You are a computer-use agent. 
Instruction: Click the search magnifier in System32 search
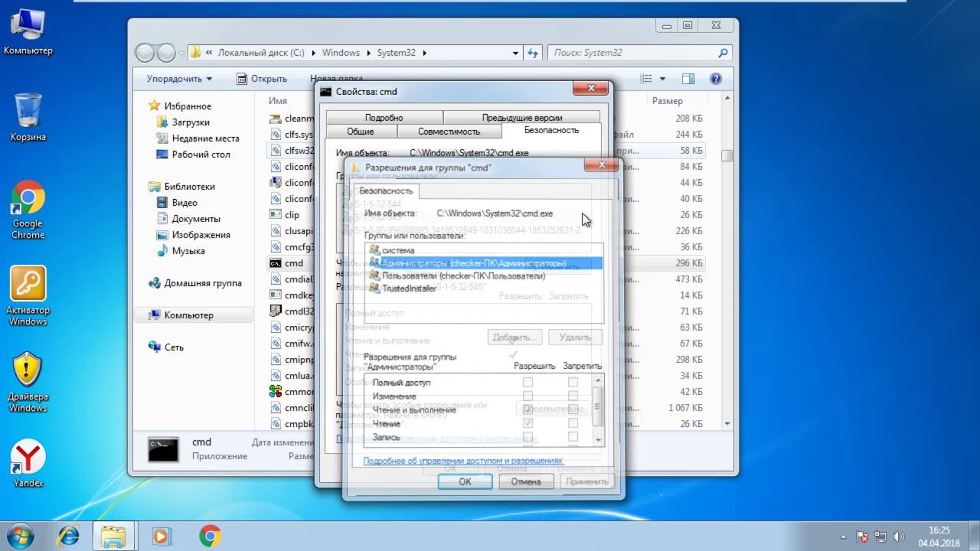click(x=723, y=53)
